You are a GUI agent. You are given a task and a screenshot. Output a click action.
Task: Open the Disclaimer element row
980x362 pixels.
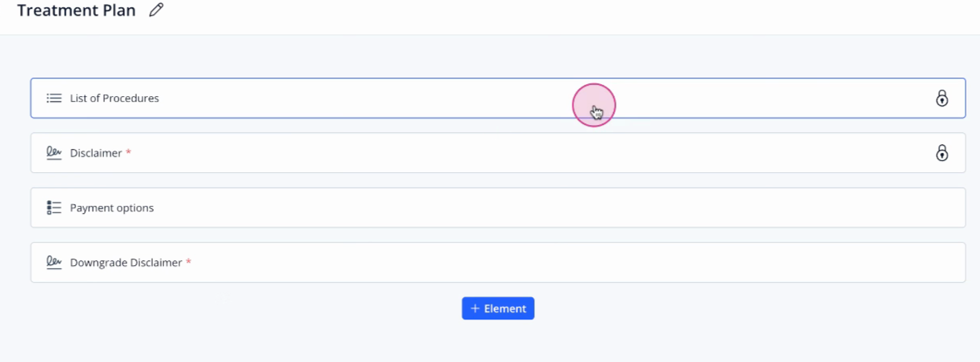(x=498, y=153)
